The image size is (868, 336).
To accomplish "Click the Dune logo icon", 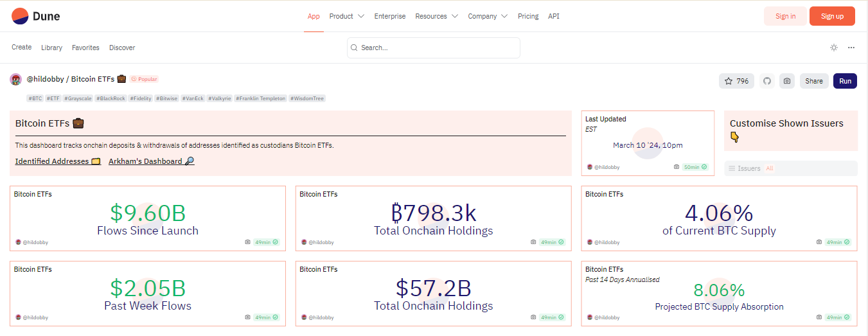I will (20, 16).
